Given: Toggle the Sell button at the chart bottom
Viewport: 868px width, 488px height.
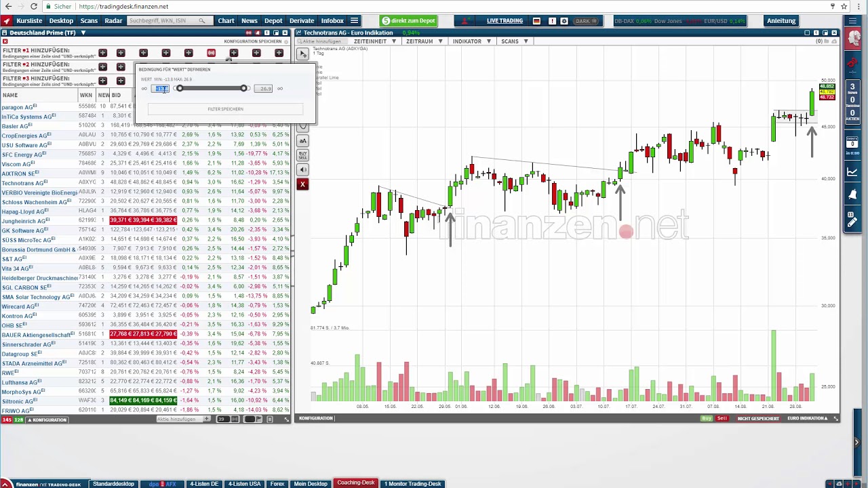Looking at the screenshot, I should pos(722,418).
